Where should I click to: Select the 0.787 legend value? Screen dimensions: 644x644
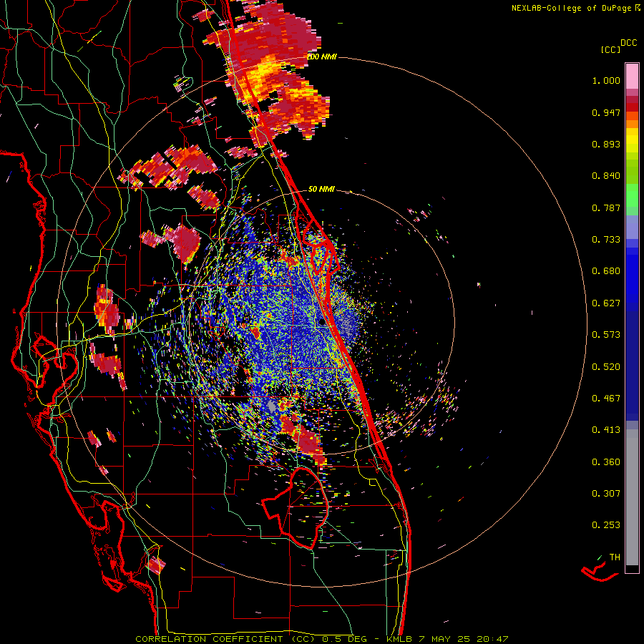606,208
